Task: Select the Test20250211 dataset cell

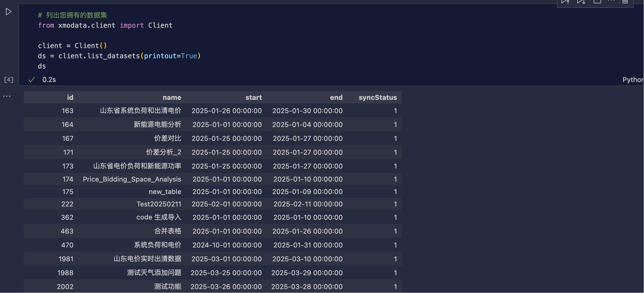Action: click(x=159, y=204)
